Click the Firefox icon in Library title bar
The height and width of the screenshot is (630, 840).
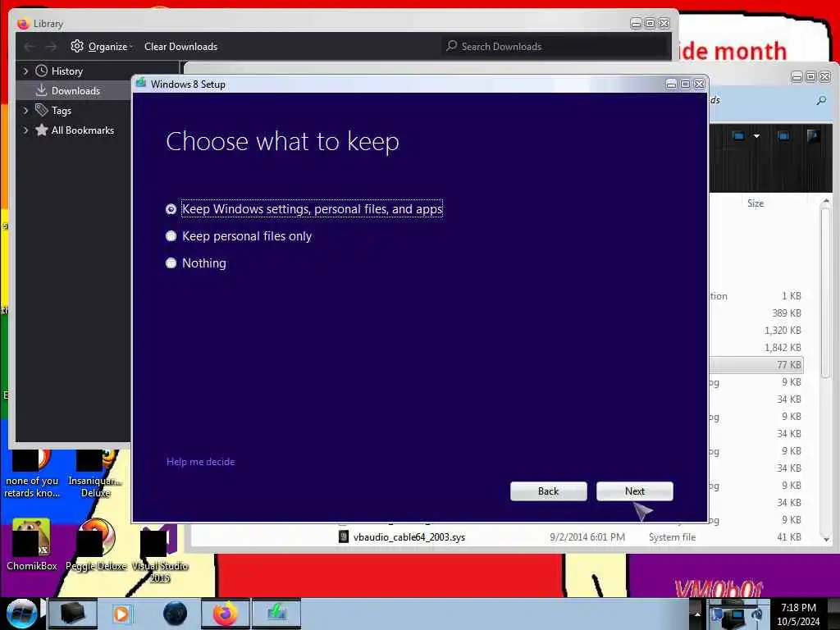click(x=22, y=24)
